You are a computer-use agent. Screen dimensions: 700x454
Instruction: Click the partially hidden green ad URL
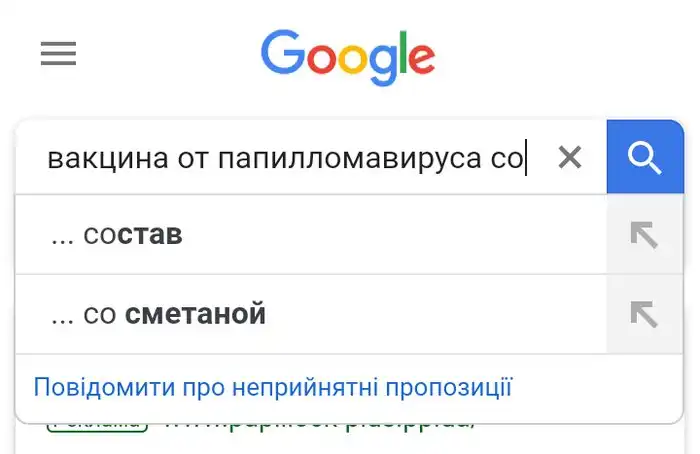click(320, 424)
